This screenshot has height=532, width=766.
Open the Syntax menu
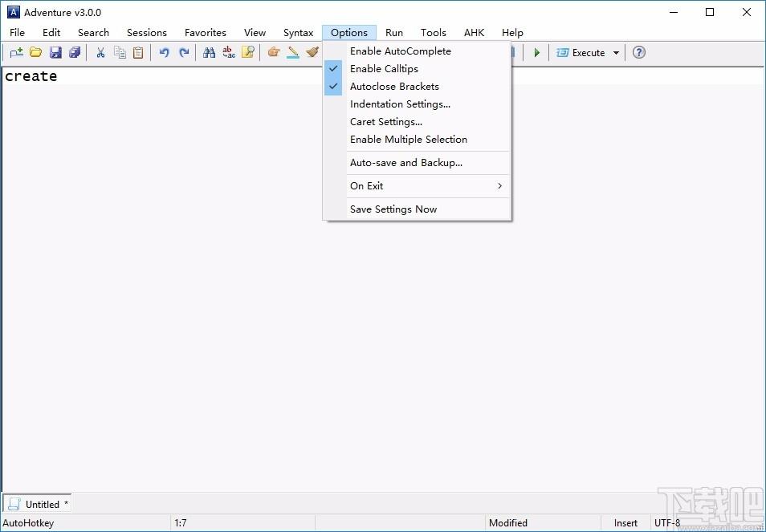click(x=298, y=33)
